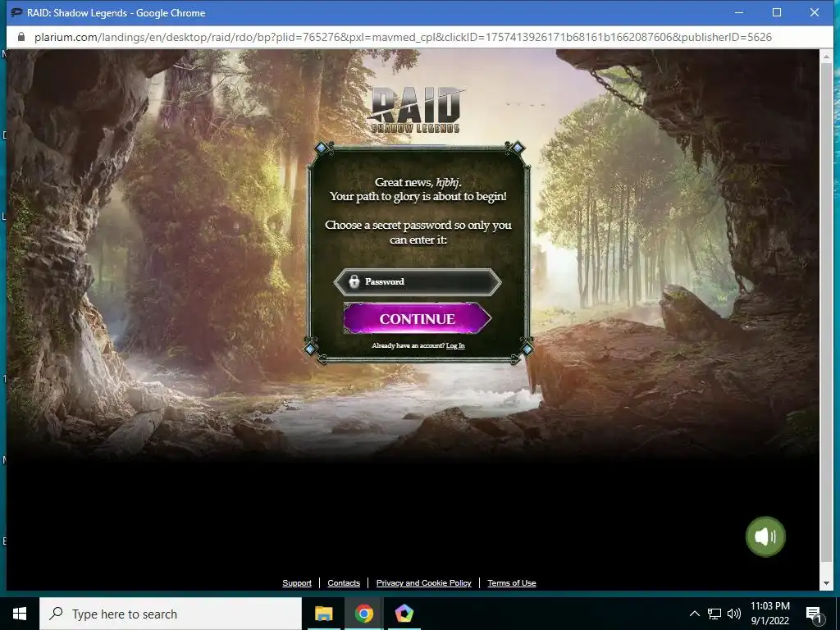Minimize the Chrome window
Viewport: 840px width, 630px height.
coord(739,12)
